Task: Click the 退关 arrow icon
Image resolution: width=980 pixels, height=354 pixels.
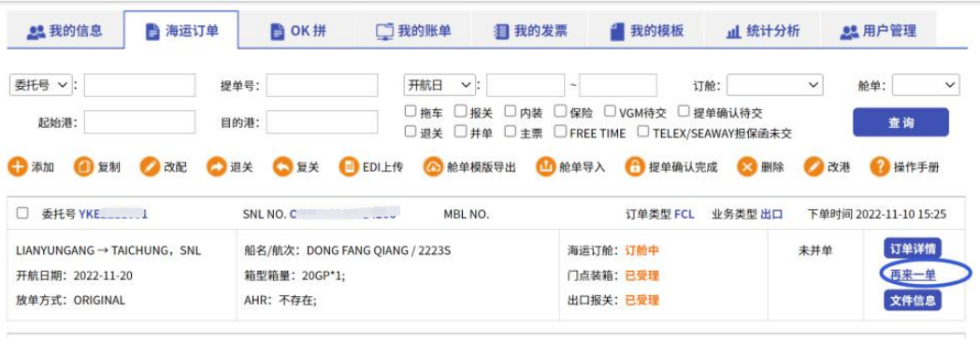Action: click(x=216, y=166)
